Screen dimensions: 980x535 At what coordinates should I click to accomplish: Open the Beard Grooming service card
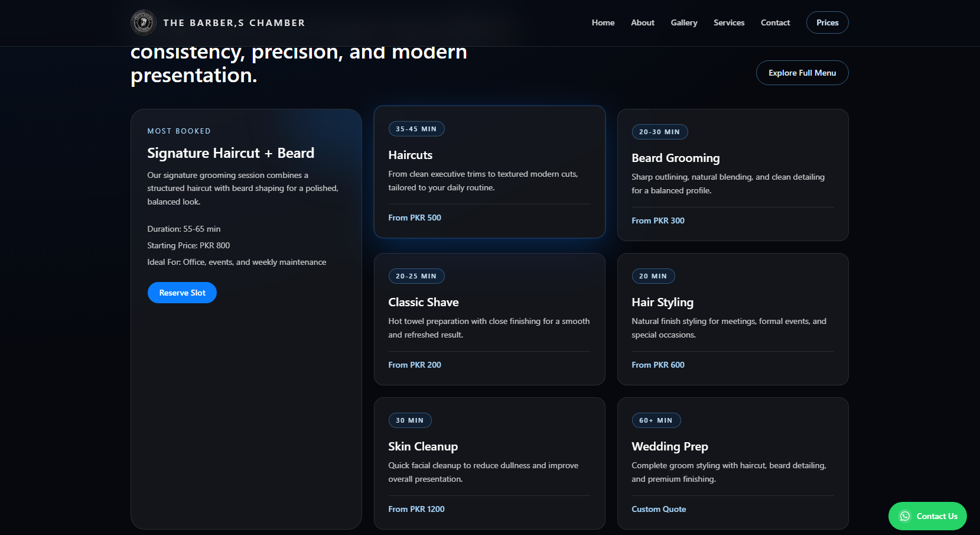click(x=675, y=158)
